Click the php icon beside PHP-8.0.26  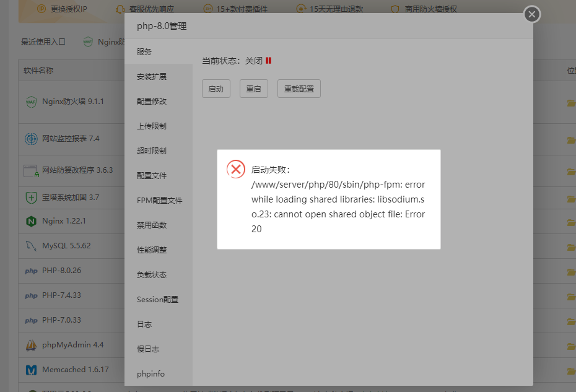(31, 271)
